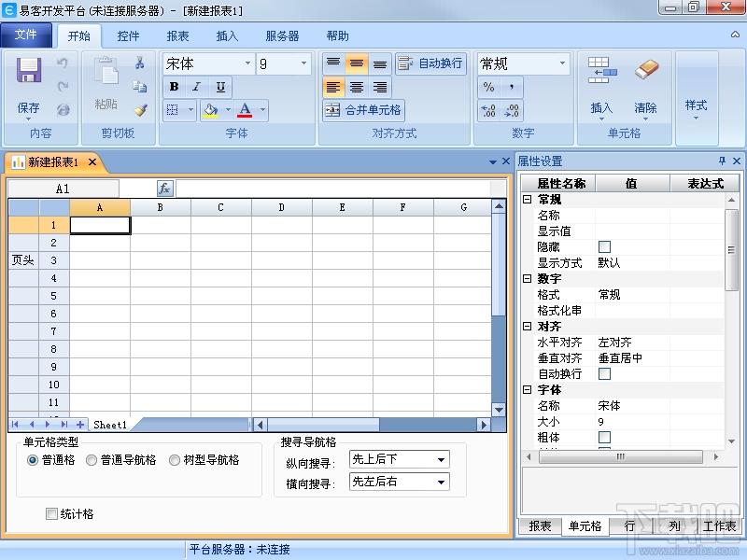The height and width of the screenshot is (560, 747).
Task: Center text horizontally
Action: [x=357, y=87]
